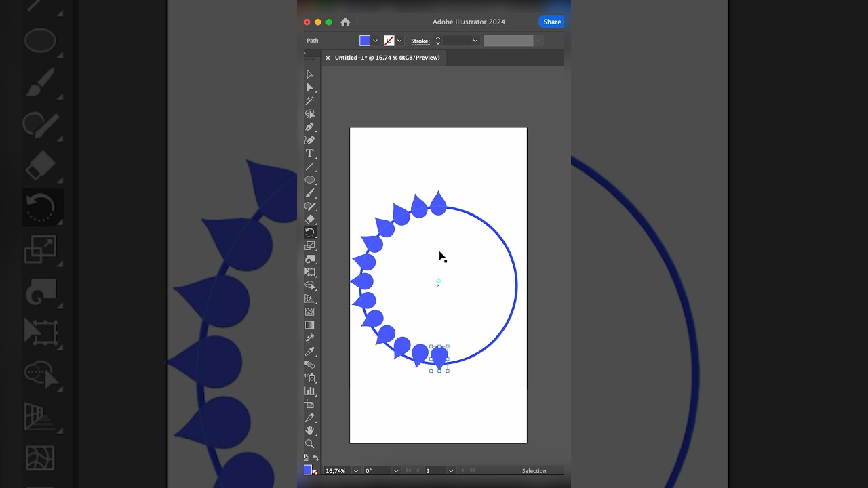Open the Stroke panel link
The height and width of the screenshot is (488, 868).
click(420, 41)
